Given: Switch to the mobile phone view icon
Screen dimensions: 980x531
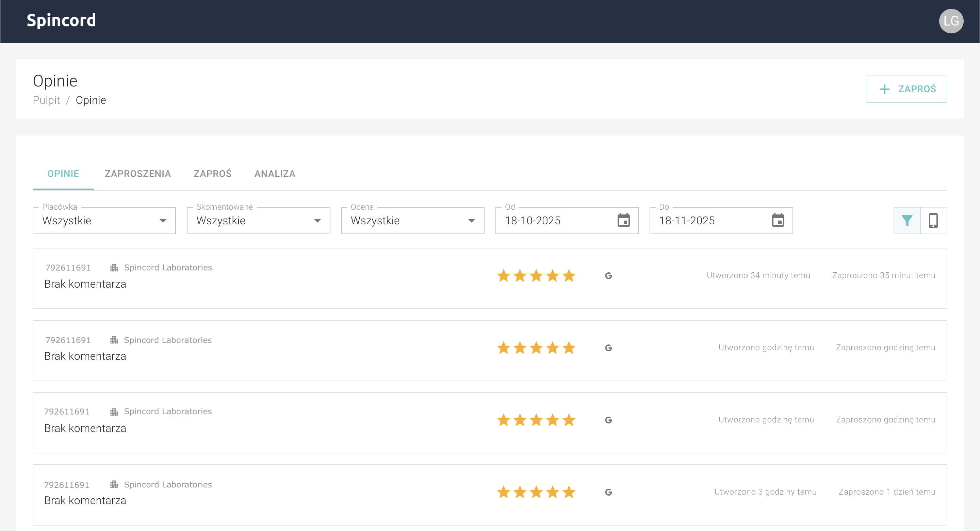Looking at the screenshot, I should tap(933, 220).
